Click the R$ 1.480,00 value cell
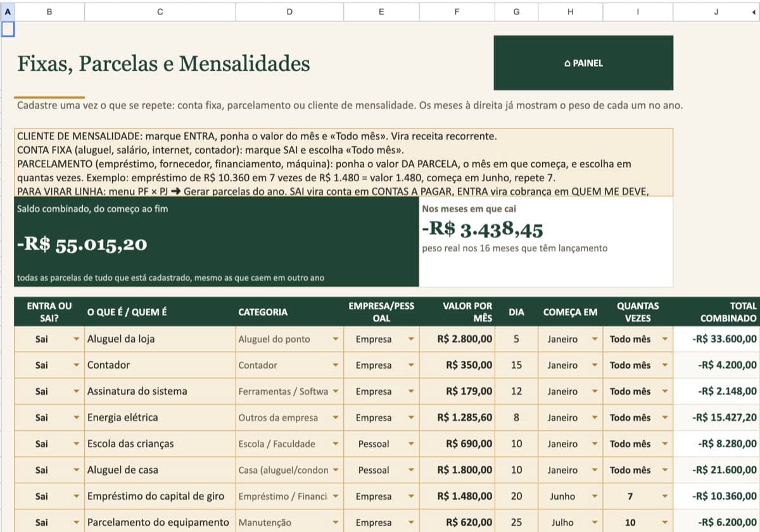The image size is (760, 532). coord(457,497)
